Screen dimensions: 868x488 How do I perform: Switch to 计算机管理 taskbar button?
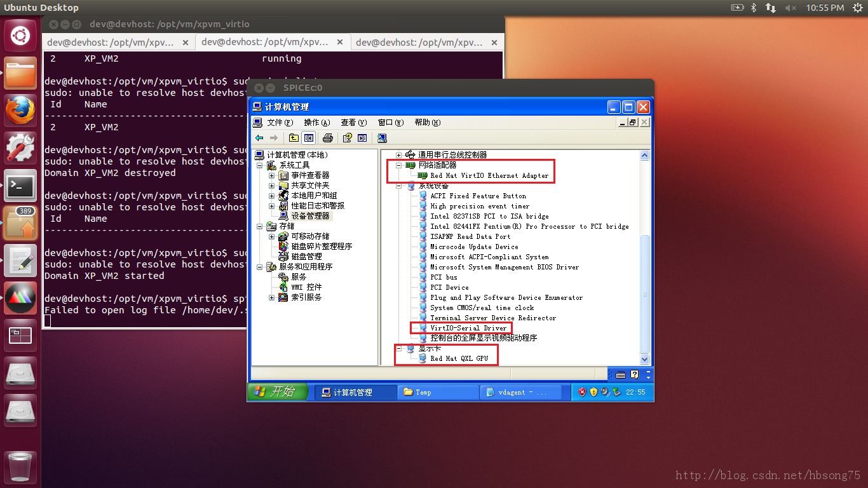[x=355, y=392]
